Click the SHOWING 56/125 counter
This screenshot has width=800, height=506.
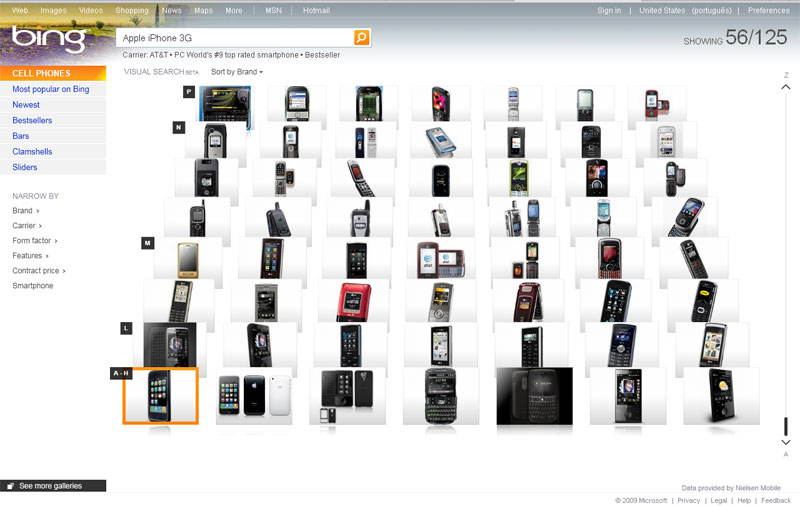tap(735, 37)
